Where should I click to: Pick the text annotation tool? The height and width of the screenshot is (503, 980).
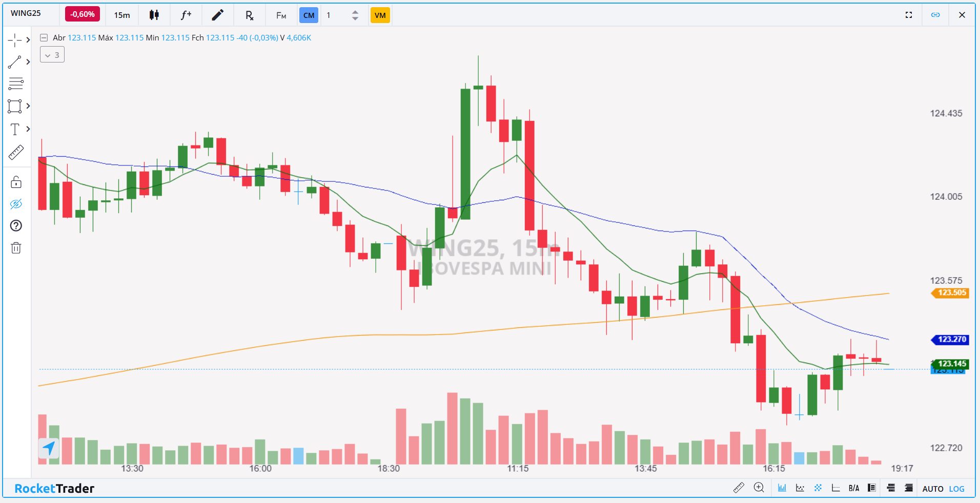click(x=15, y=129)
